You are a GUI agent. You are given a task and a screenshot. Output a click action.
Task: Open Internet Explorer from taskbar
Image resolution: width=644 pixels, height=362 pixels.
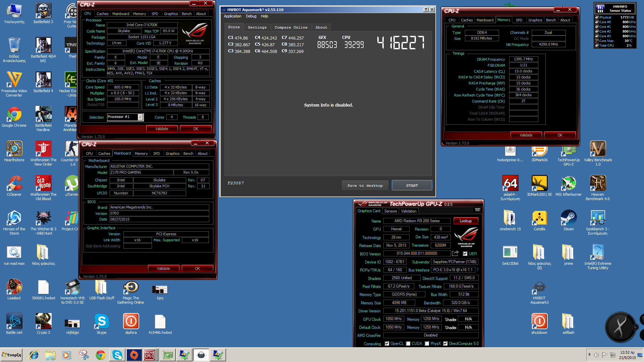click(34, 355)
